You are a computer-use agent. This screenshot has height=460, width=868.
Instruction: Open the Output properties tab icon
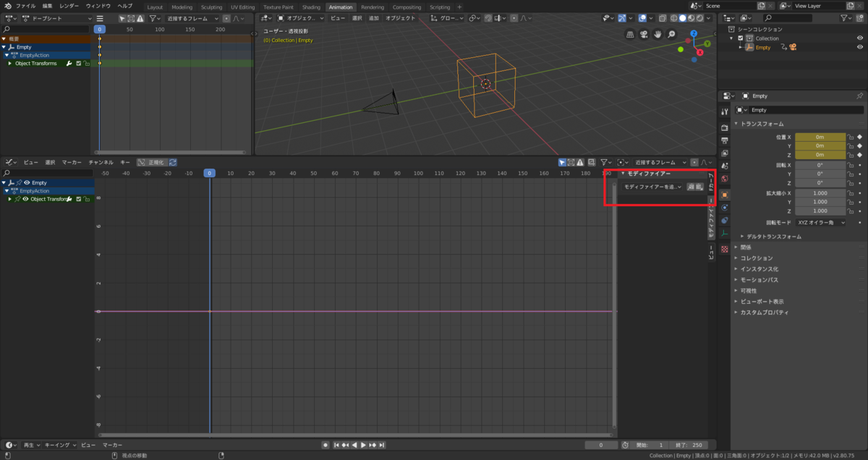(x=725, y=140)
